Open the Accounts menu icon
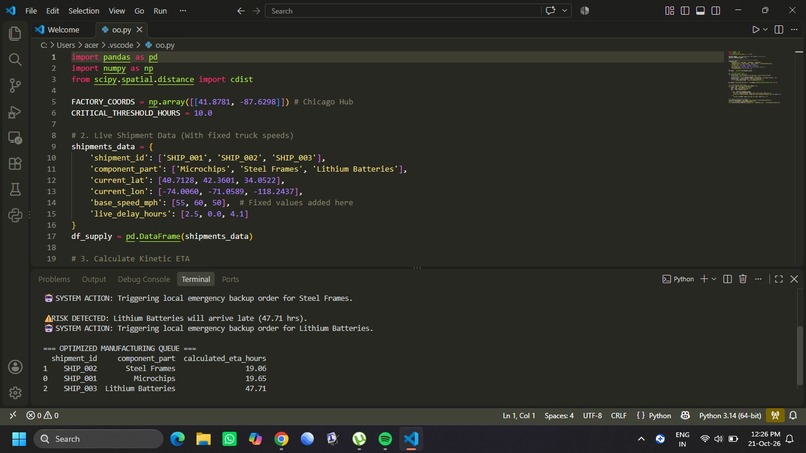This screenshot has width=806, height=453. (15, 367)
